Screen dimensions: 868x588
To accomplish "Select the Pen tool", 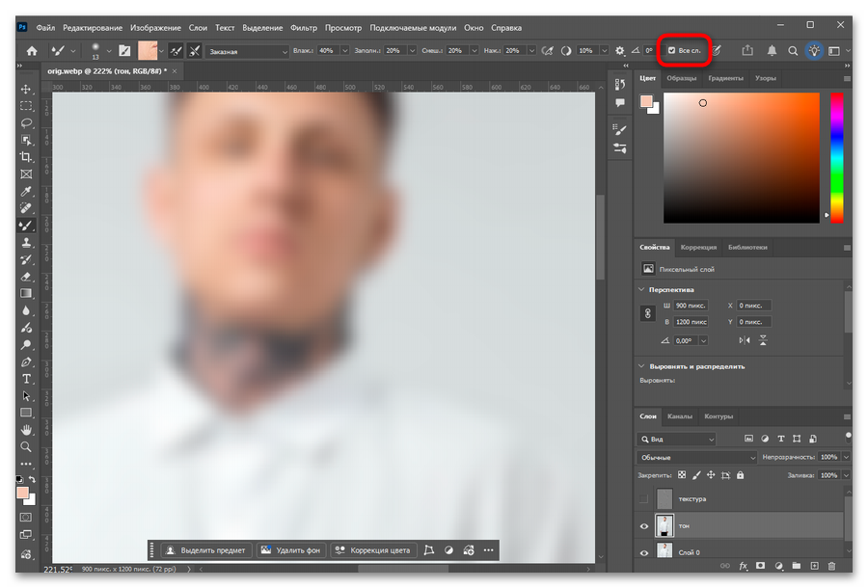I will pos(26,362).
